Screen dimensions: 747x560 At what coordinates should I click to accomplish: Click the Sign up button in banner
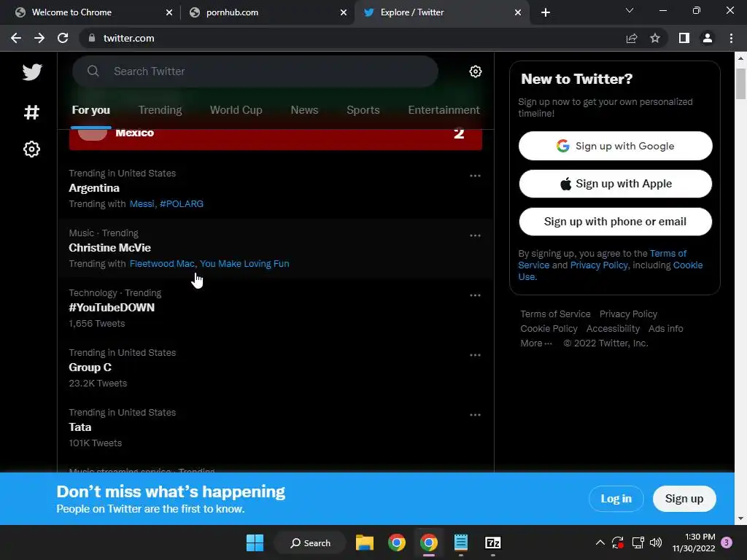click(684, 499)
